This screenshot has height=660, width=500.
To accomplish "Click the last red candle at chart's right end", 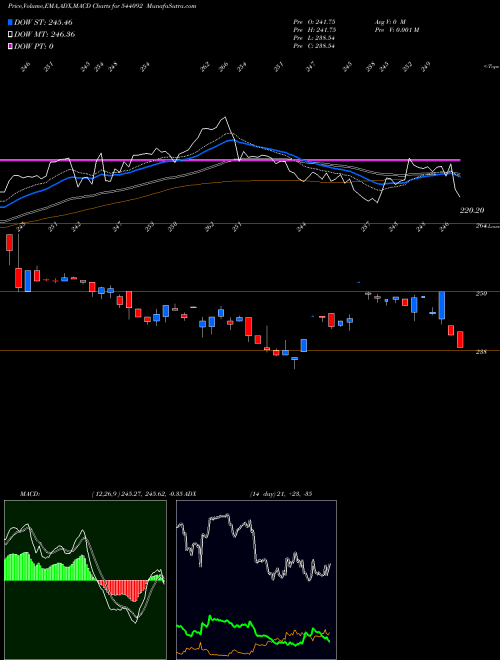I will coord(460,339).
